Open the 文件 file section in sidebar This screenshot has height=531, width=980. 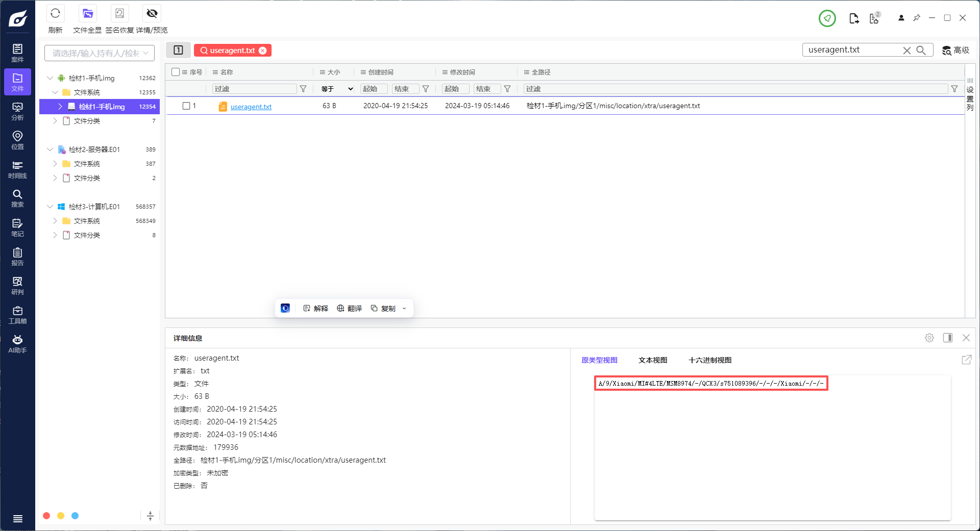17,82
